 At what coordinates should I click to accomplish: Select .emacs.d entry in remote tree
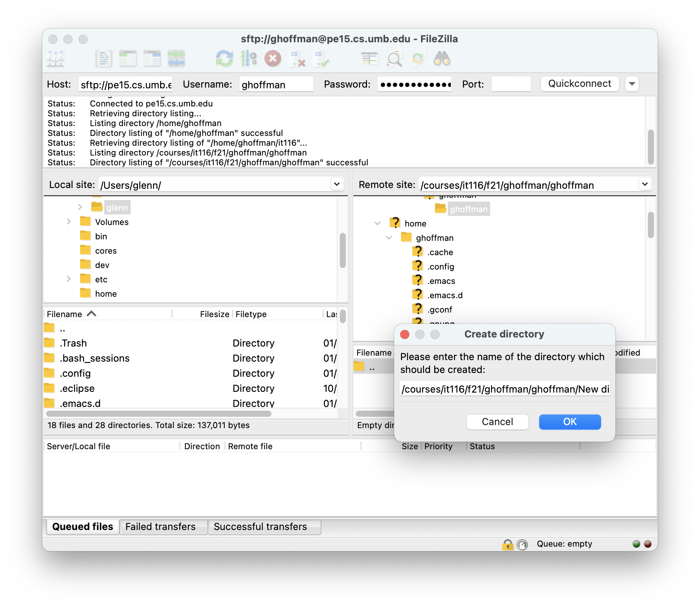click(437, 295)
